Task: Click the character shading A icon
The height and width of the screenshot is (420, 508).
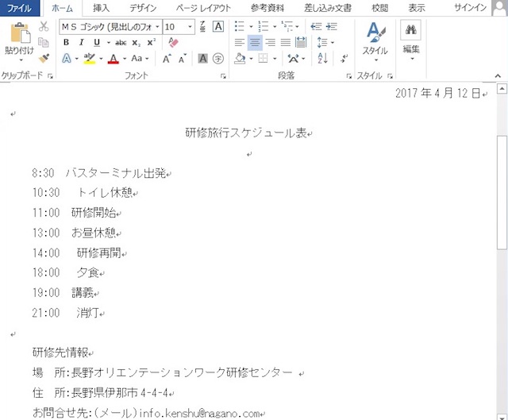Action: (203, 58)
